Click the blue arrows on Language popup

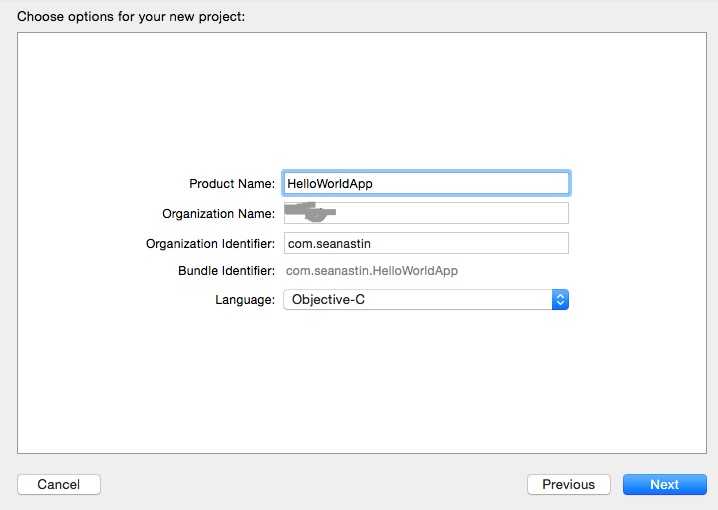[x=560, y=300]
